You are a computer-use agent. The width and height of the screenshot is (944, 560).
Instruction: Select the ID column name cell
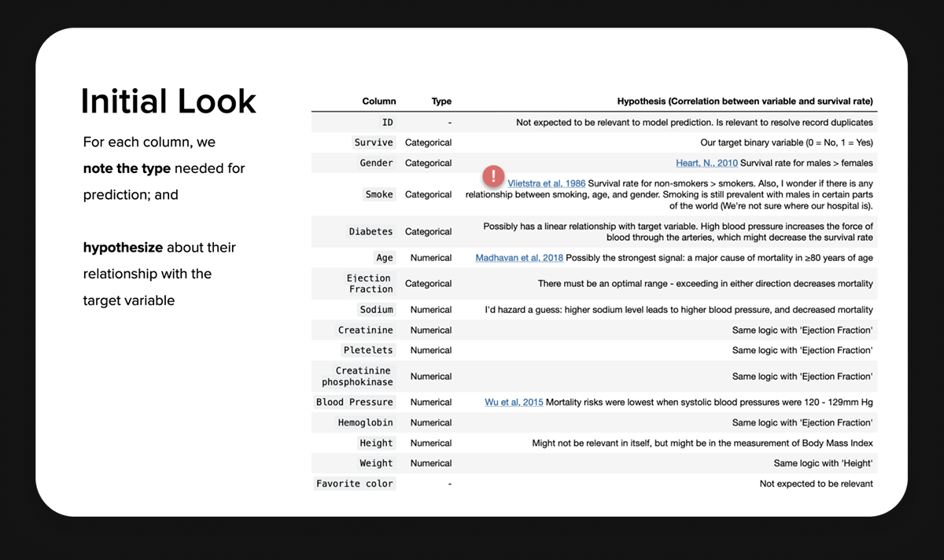[x=387, y=123]
